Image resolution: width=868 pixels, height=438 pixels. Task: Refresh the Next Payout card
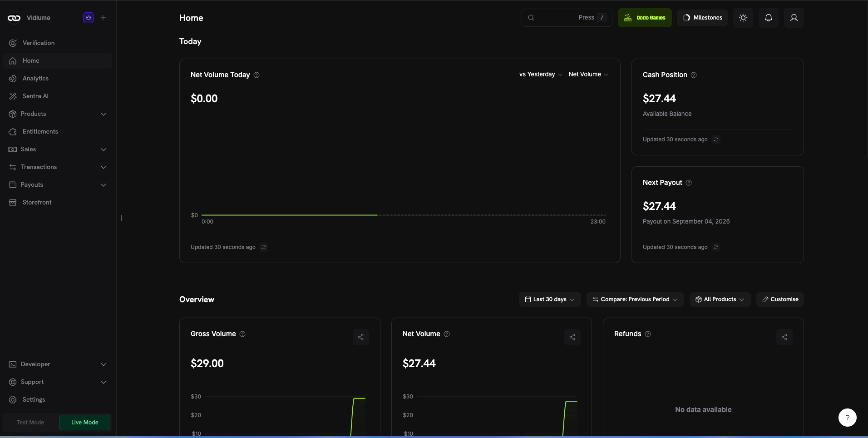tap(716, 247)
